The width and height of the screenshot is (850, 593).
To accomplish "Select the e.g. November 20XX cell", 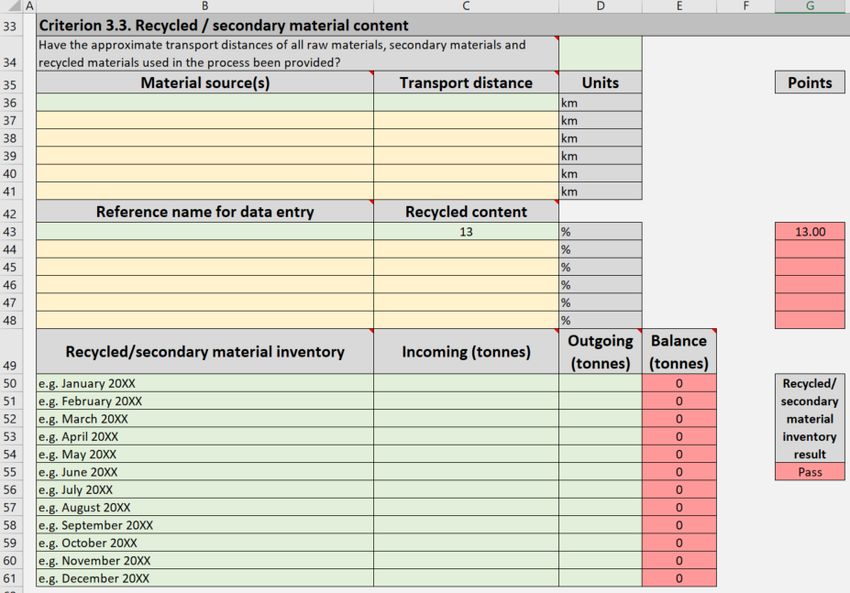I will coord(205,560).
